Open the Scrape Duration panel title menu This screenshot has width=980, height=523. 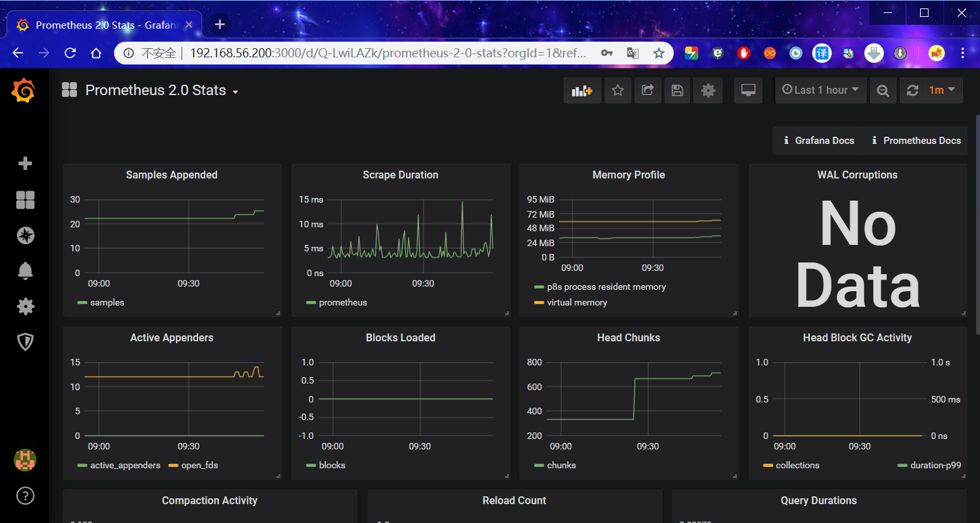(401, 175)
